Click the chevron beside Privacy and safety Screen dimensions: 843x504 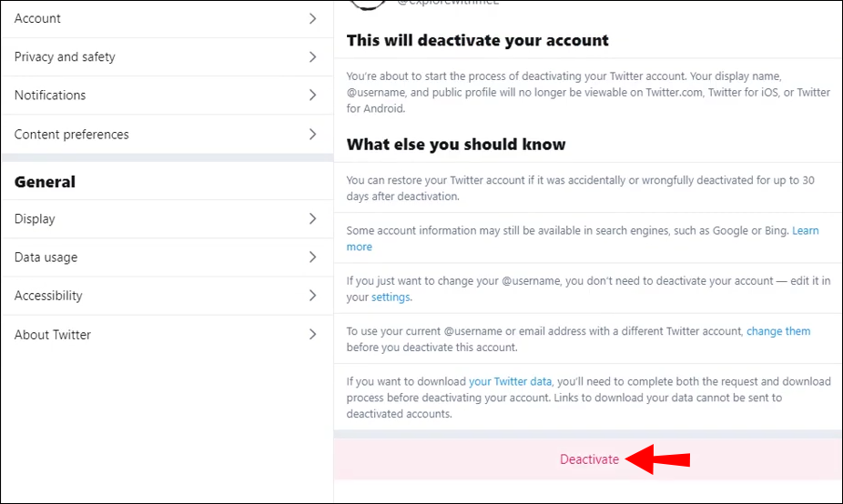312,56
